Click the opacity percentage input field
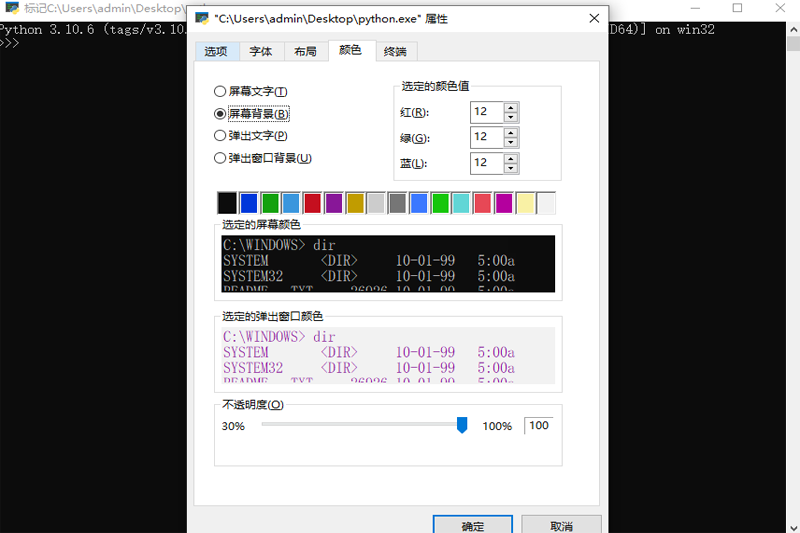800x533 pixels. click(x=539, y=425)
